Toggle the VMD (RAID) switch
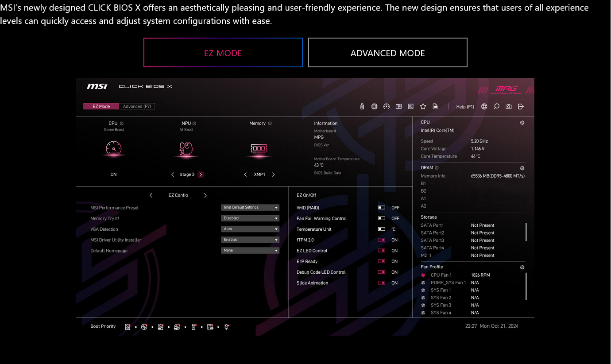Screen dimensions: 611x364 pos(381,208)
